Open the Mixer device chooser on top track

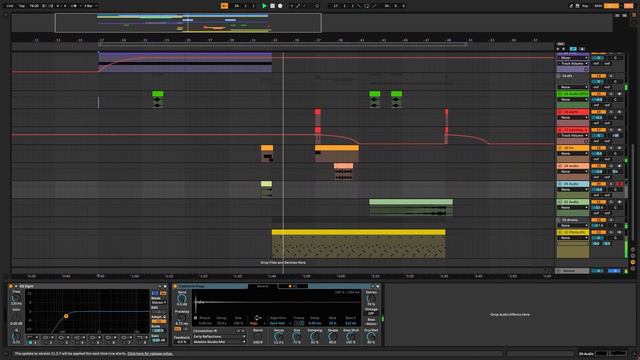(573, 58)
